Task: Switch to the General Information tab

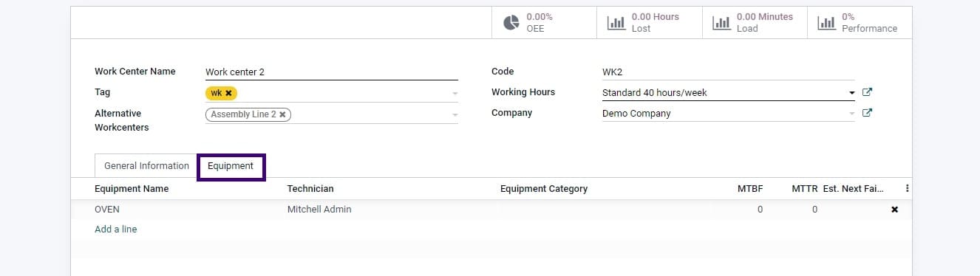Action: coord(146,166)
